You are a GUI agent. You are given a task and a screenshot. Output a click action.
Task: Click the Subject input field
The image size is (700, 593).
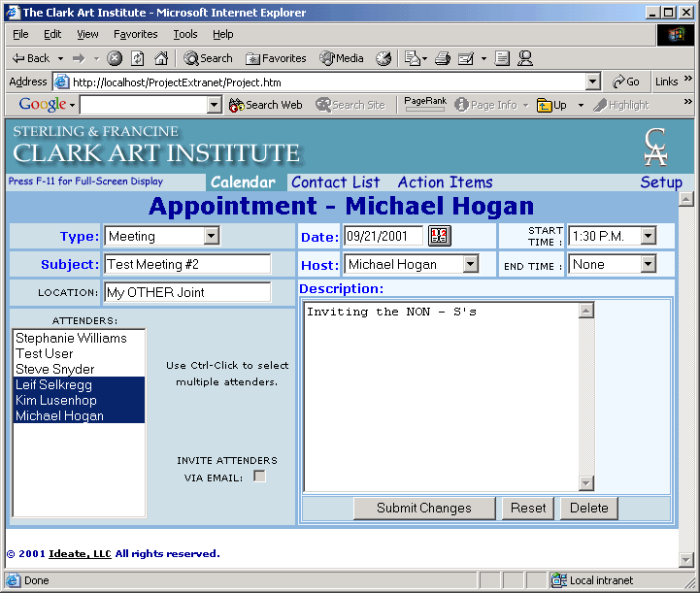point(187,264)
